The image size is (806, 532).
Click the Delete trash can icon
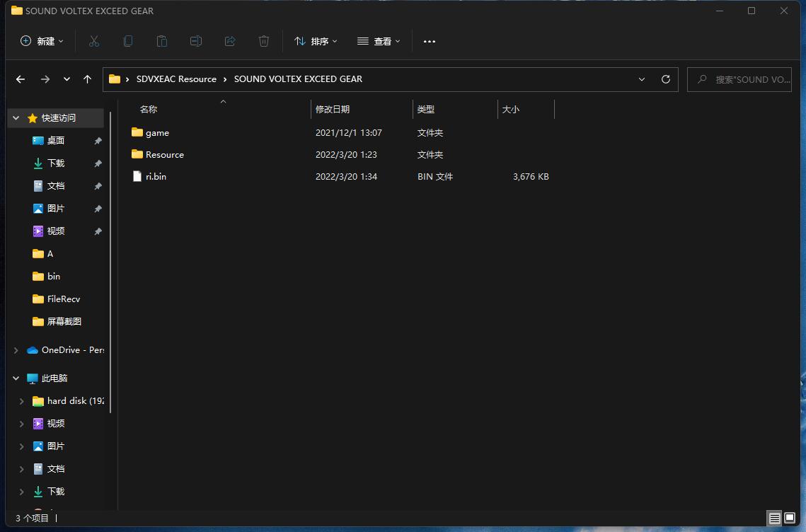264,41
